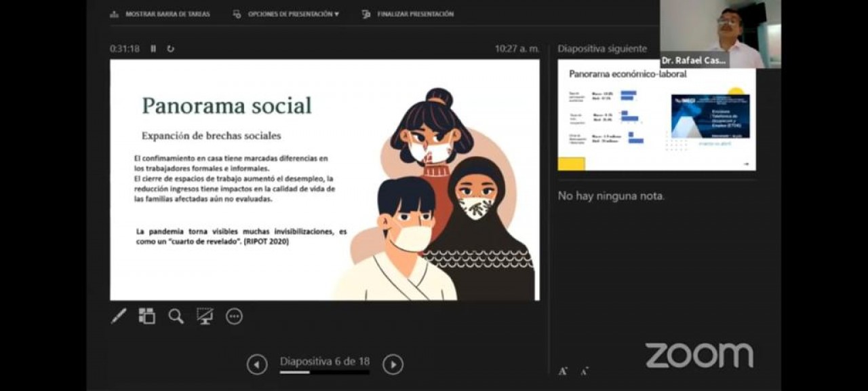This screenshot has width=868, height=391.
Task: Click Mostrar barra de tareas
Action: (160, 14)
